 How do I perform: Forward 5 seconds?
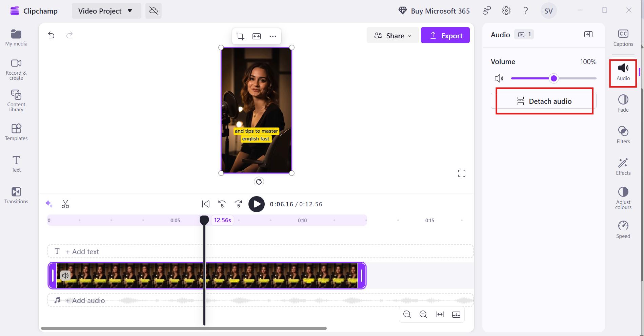coord(238,204)
